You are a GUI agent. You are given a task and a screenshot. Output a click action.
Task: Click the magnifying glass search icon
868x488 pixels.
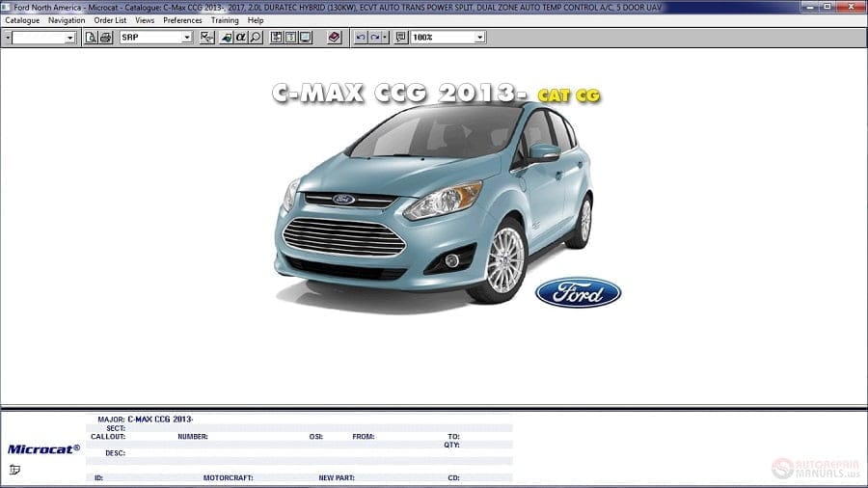(256, 38)
